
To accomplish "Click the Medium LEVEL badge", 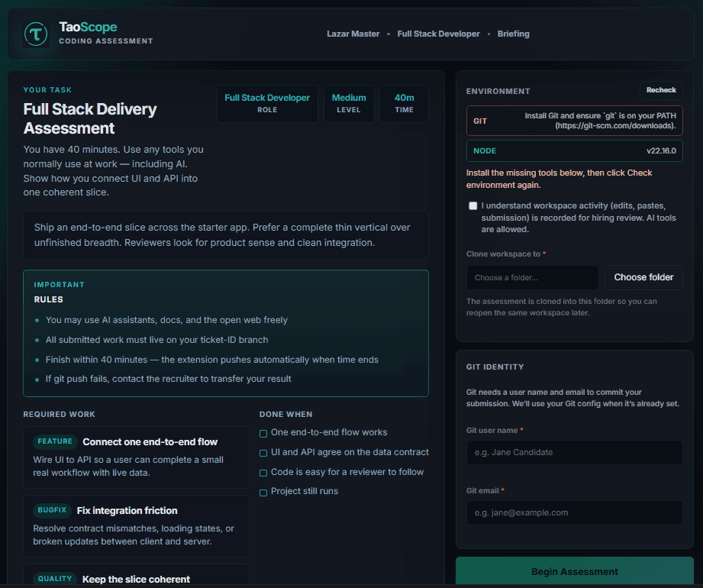I will point(349,104).
